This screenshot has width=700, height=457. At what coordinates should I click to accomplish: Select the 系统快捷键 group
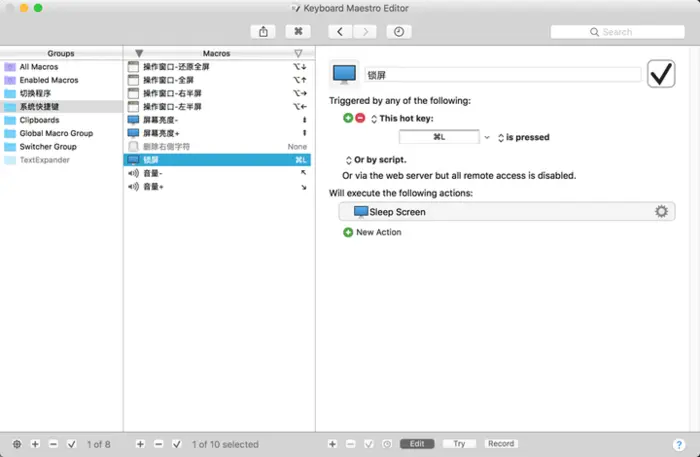[61, 107]
